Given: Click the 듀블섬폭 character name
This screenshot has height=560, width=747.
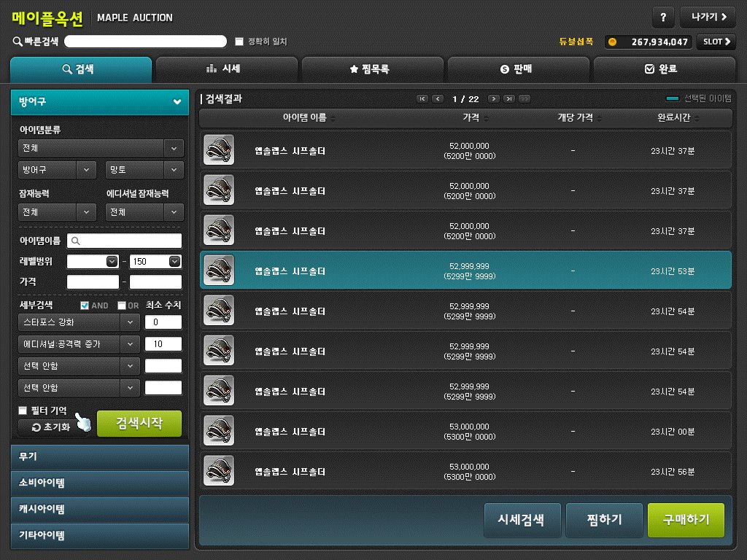Looking at the screenshot, I should pyautogui.click(x=576, y=42).
